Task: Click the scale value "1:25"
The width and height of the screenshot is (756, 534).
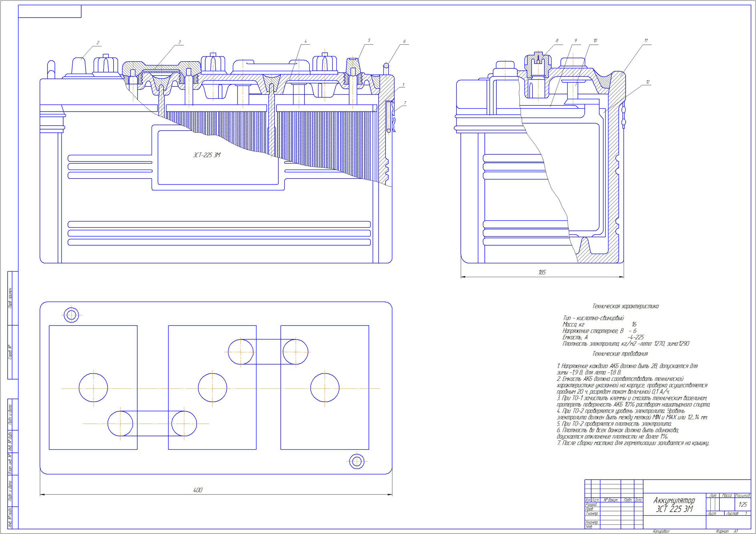Action: click(x=743, y=504)
